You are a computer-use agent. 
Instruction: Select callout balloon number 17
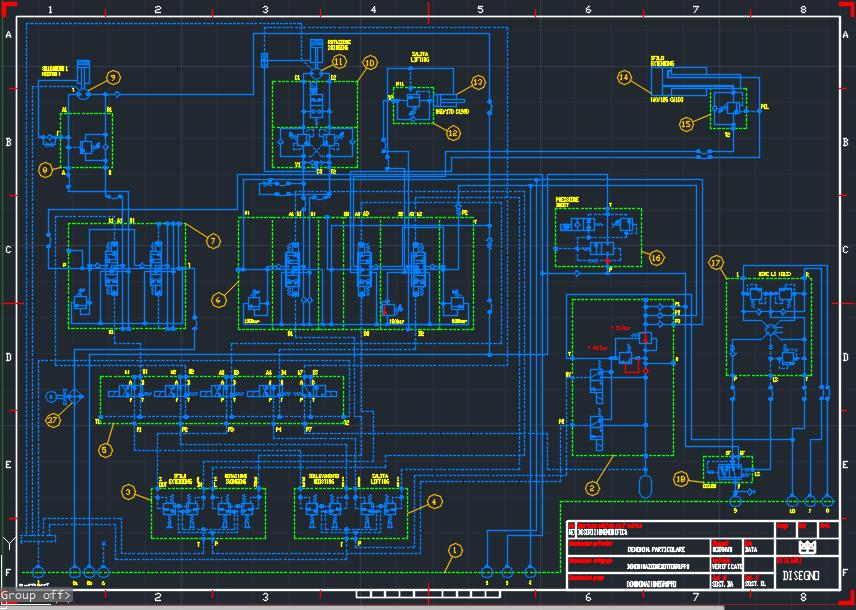pos(716,262)
